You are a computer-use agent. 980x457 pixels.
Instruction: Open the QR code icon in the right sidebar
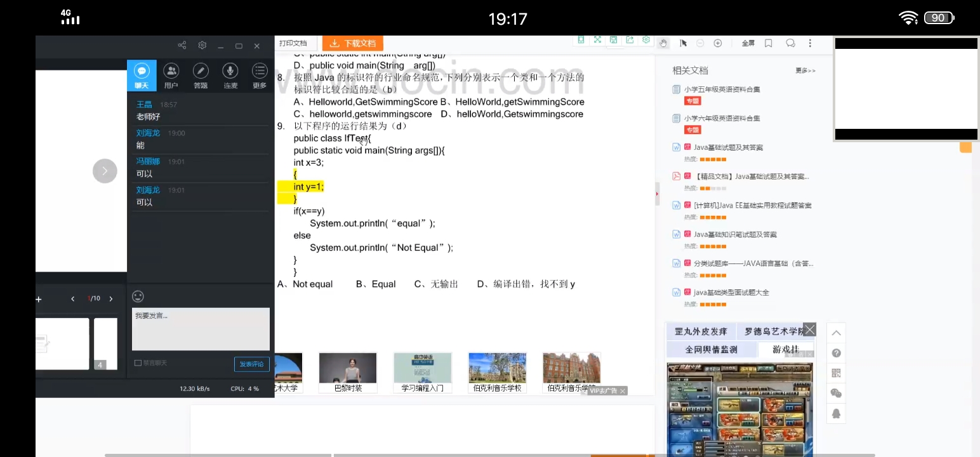(x=836, y=373)
